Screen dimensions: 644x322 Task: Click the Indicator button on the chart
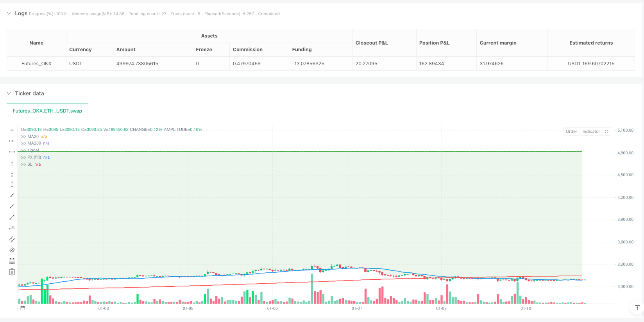591,132
